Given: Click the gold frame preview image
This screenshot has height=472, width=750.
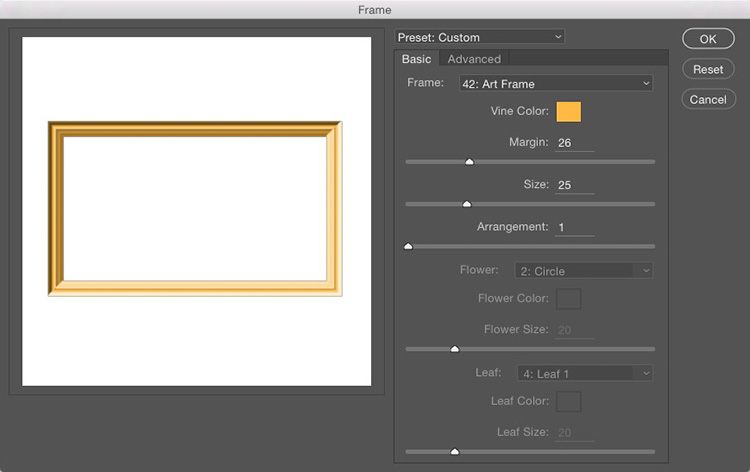Looking at the screenshot, I should pos(195,209).
